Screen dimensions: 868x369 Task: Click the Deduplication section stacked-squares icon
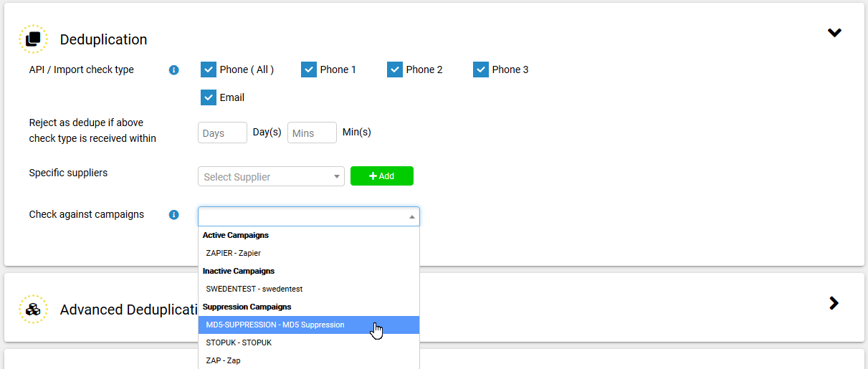(x=33, y=39)
